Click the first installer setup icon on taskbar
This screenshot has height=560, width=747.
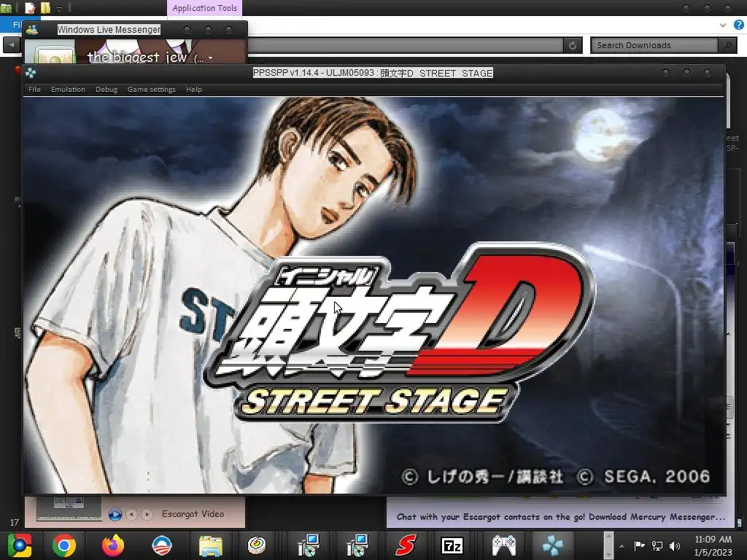pos(308,545)
